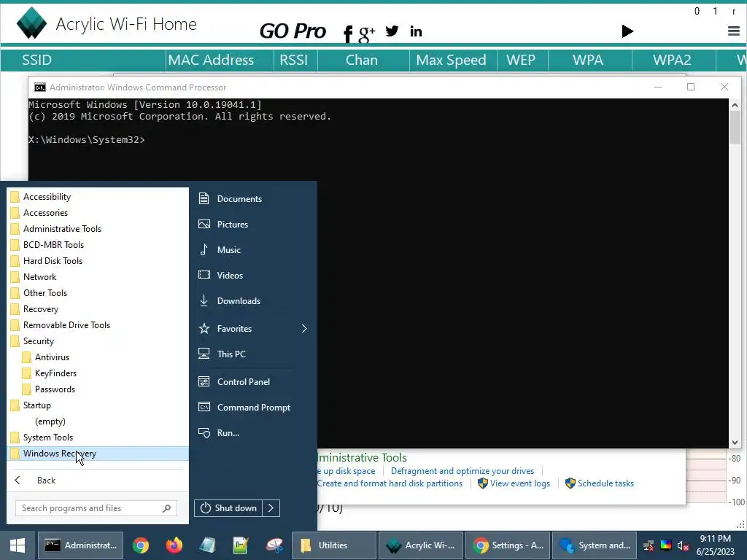The height and width of the screenshot is (560, 747).
Task: Open Videos from the start menu
Action: 253,275
